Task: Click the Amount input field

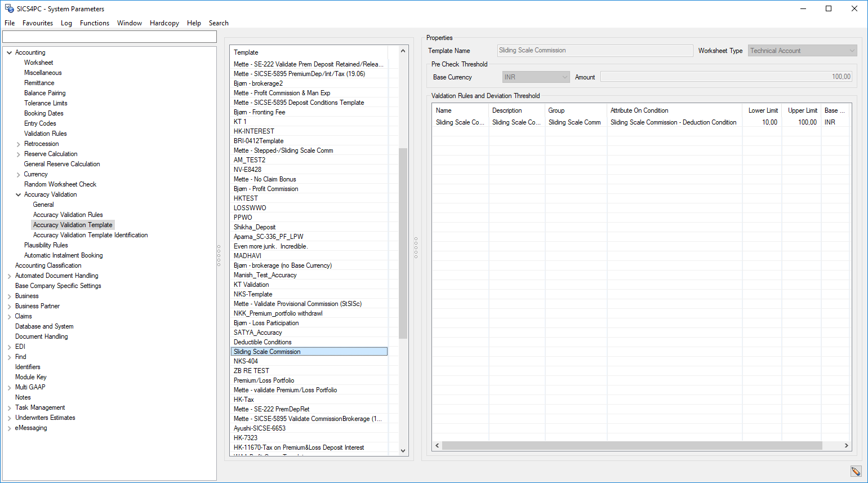Action: click(725, 76)
